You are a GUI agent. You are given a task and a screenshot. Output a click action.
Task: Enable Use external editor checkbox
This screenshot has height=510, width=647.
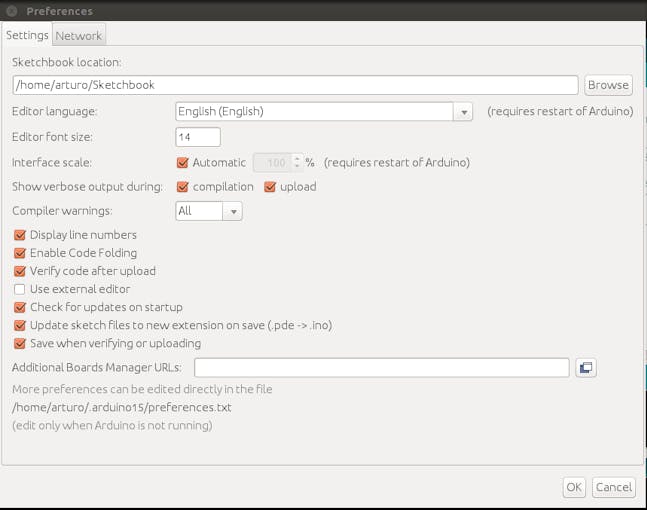point(20,289)
